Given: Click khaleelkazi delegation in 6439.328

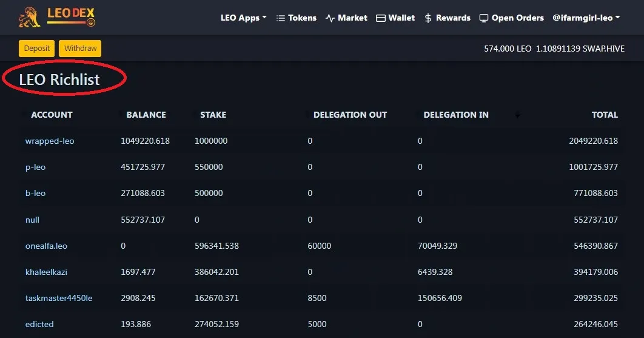Looking at the screenshot, I should [x=435, y=272].
